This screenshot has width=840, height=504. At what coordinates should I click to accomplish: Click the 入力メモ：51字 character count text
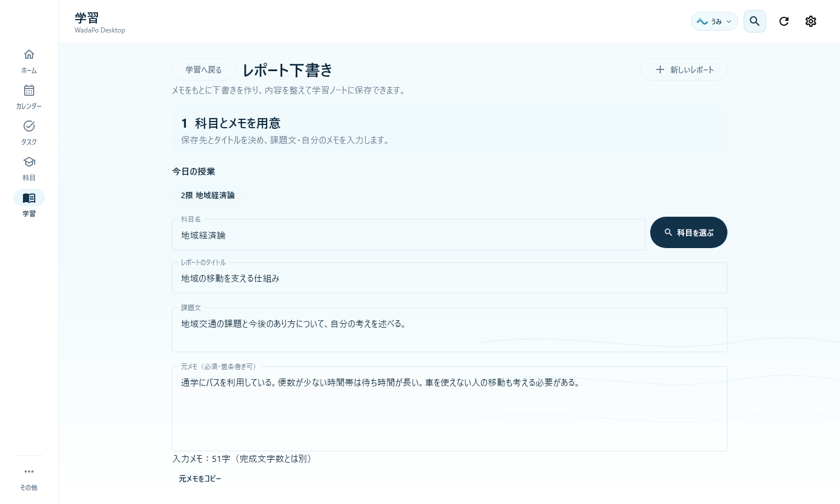coord(244,459)
